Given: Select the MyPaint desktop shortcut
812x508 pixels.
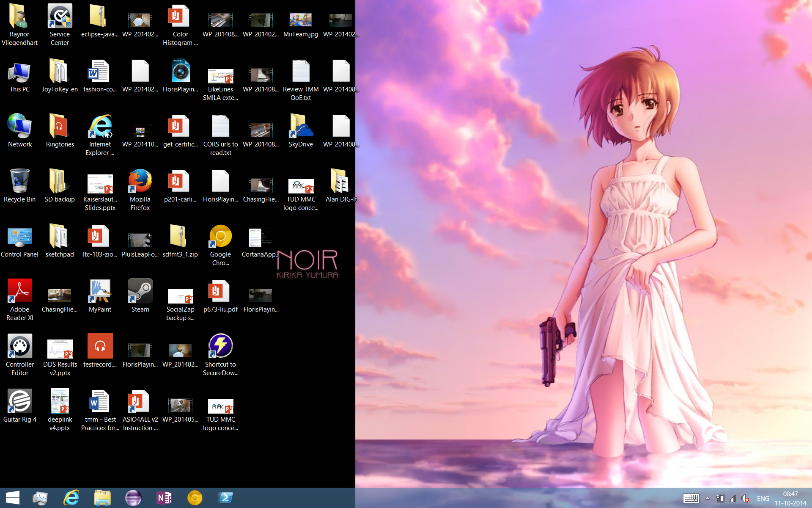Looking at the screenshot, I should [100, 291].
